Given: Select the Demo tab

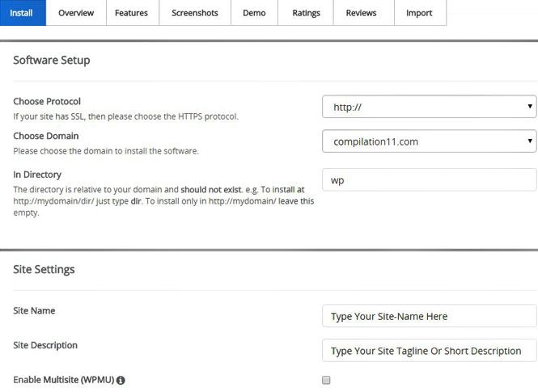Looking at the screenshot, I should pos(254,13).
